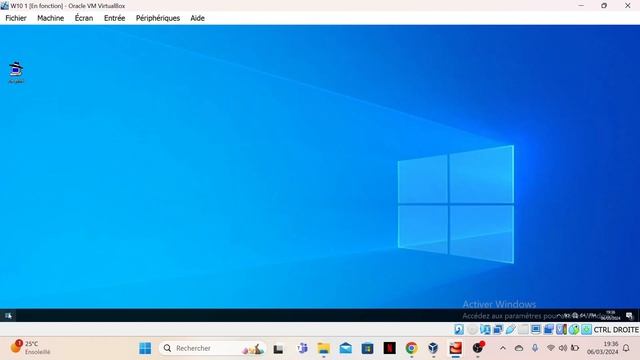Screen dimensions: 640x360
Task: Click the network adapter indicator in status bar
Action: click(x=498, y=329)
